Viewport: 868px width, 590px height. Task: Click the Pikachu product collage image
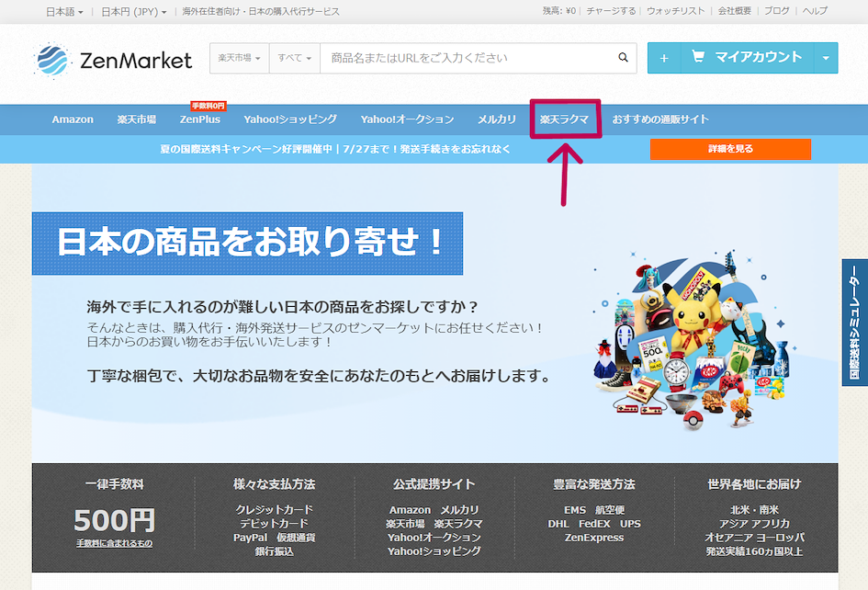694,341
